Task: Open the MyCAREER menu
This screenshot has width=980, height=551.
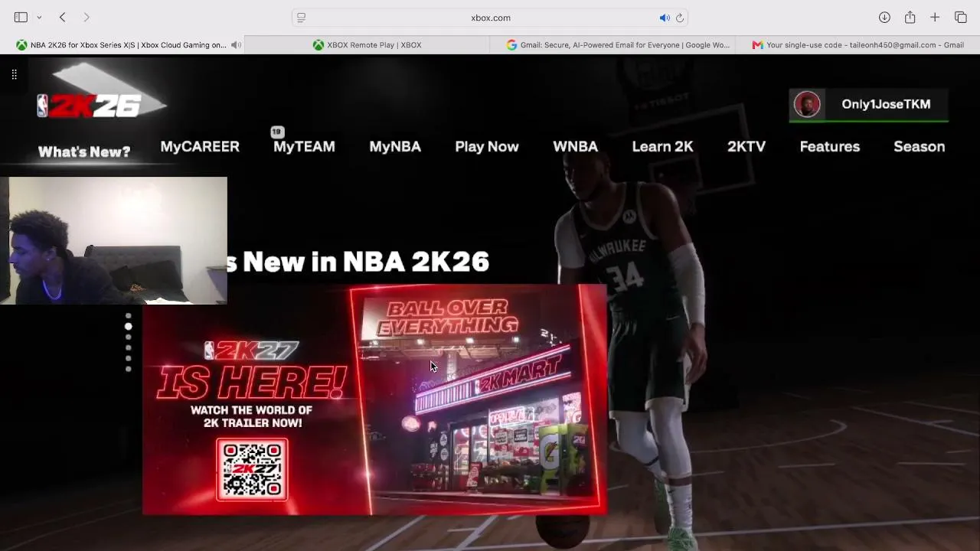Action: (200, 146)
